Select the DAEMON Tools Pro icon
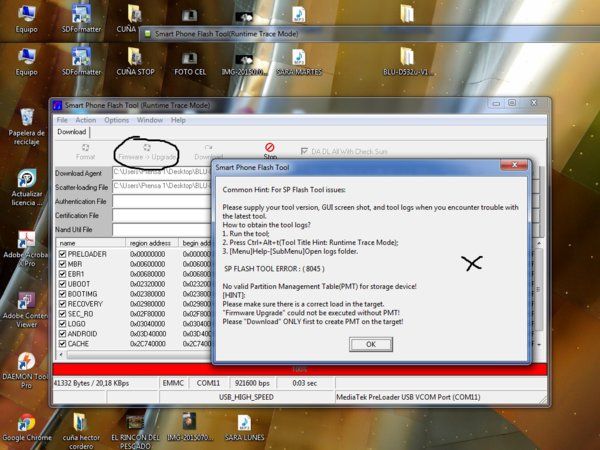 coord(26,370)
